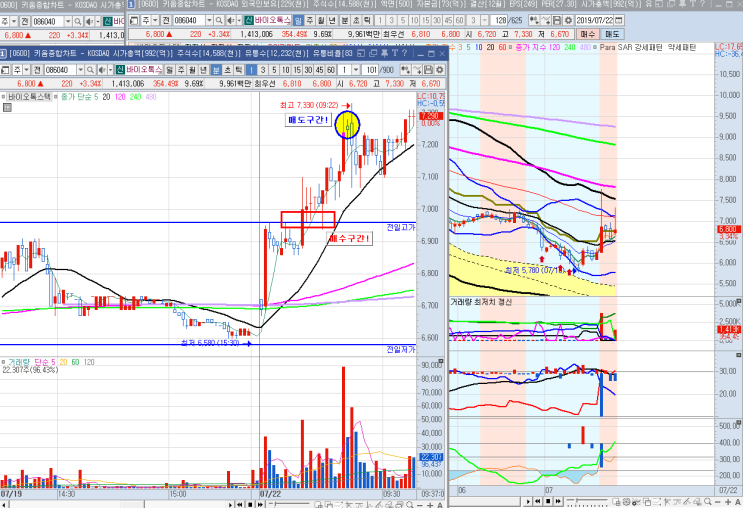The width and height of the screenshot is (743, 508).
Task: Click 거래량 volume legend label in front chart
Action: [x=19, y=362]
